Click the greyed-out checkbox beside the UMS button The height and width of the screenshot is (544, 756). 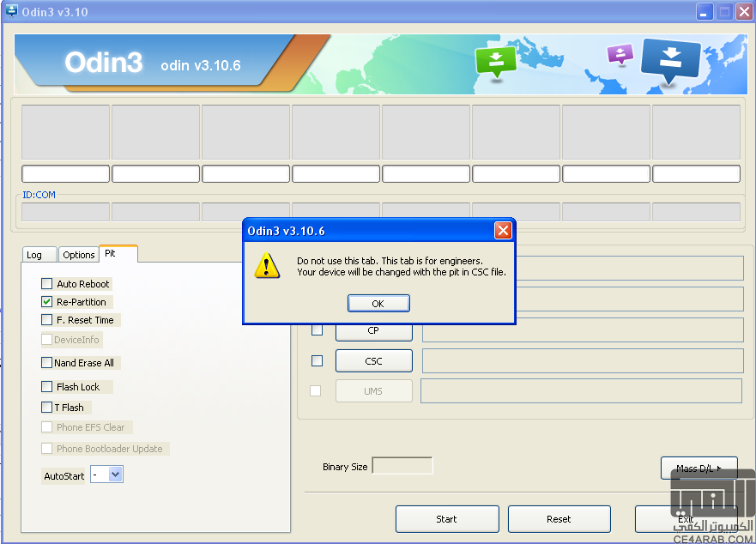pyautogui.click(x=315, y=390)
